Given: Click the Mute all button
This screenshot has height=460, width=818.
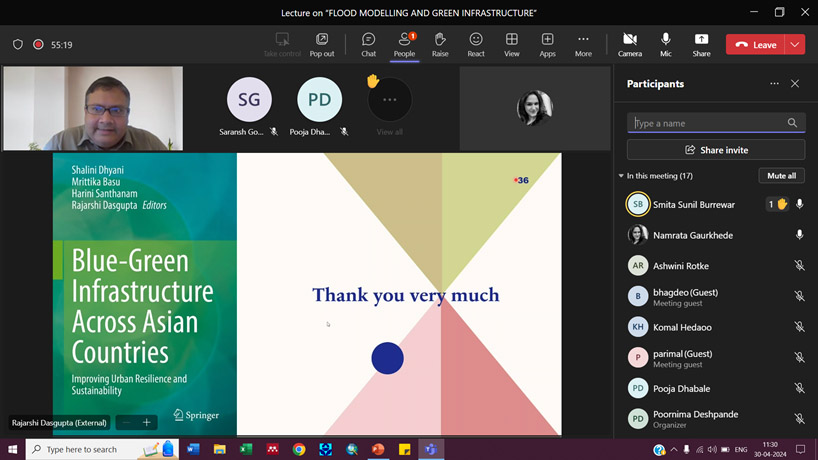Looking at the screenshot, I should click(781, 176).
